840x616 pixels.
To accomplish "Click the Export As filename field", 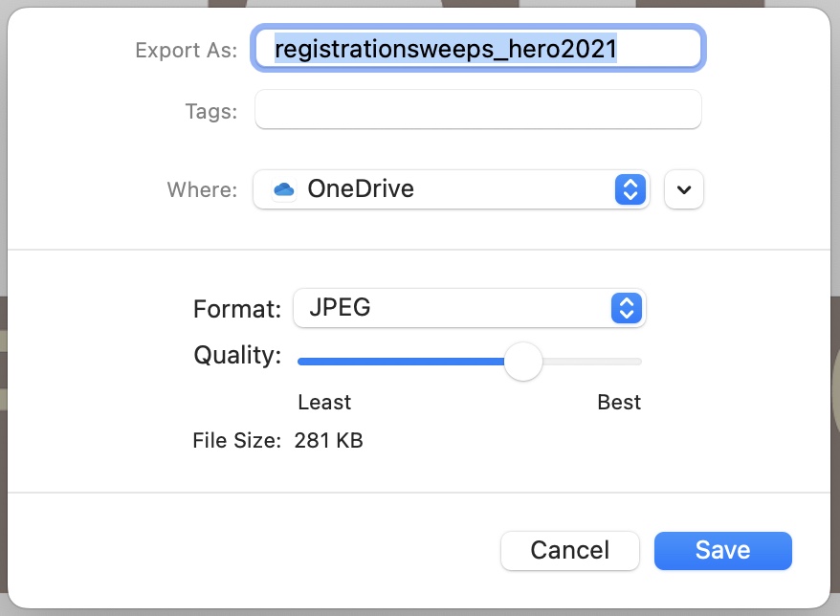I will (x=478, y=48).
